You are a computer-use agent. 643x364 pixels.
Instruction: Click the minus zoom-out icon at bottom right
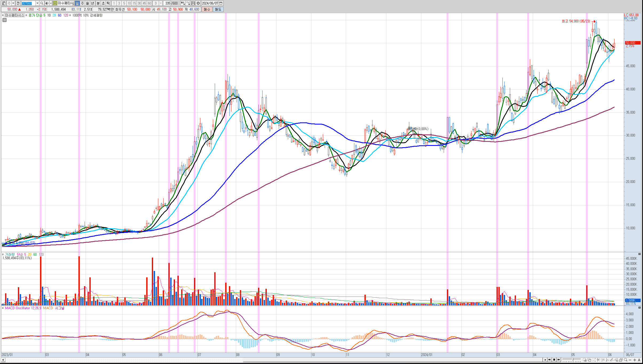(x=630, y=360)
